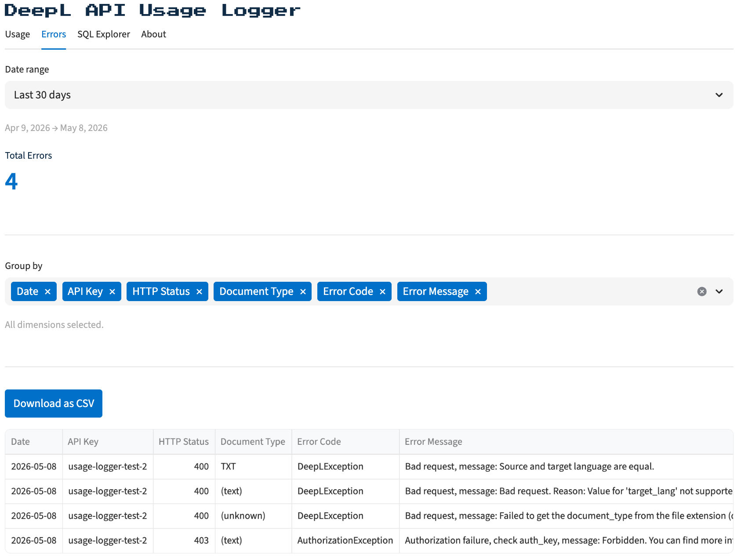
Task: Select the TXT document type cell
Action: point(253,466)
